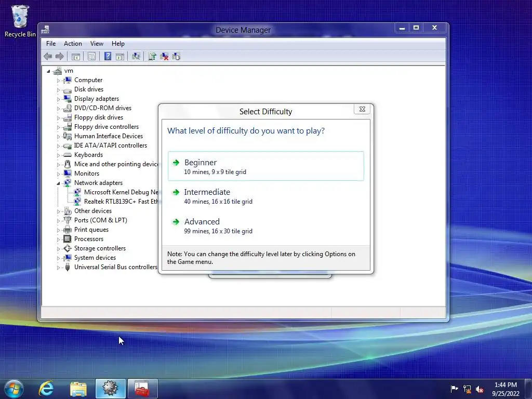Click the Device Manager title bar icon
Screen dimensions: 532x399
pyautogui.click(x=45, y=30)
